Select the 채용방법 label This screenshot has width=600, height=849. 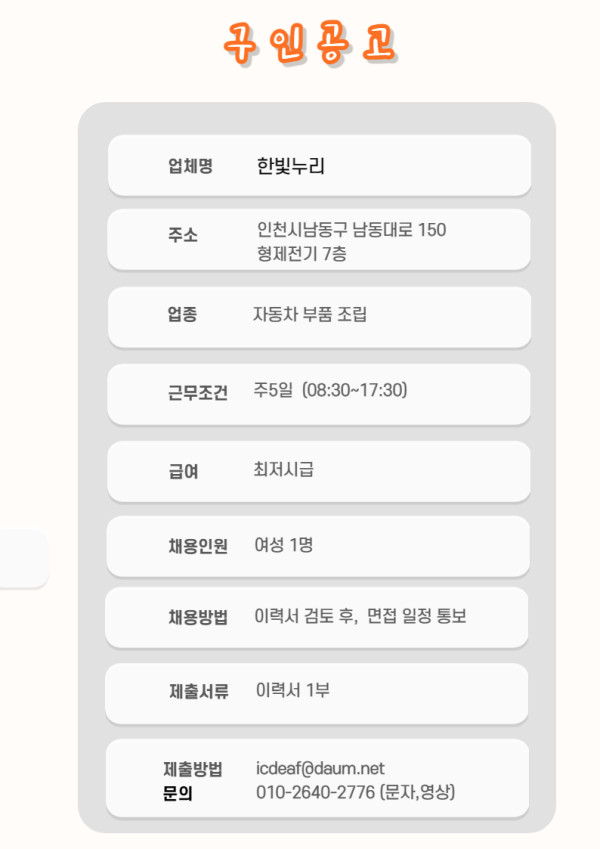click(198, 617)
